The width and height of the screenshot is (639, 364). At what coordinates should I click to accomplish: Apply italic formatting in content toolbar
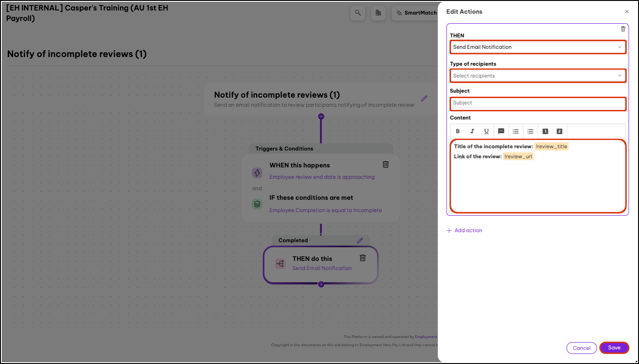472,131
